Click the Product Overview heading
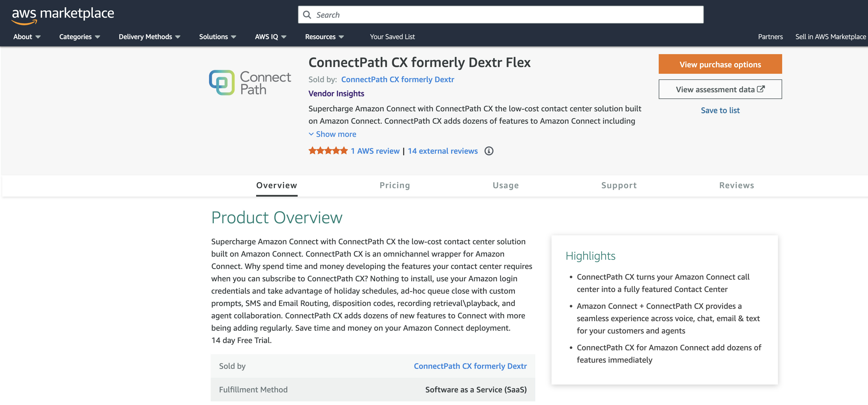The width and height of the screenshot is (868, 405). point(277,217)
